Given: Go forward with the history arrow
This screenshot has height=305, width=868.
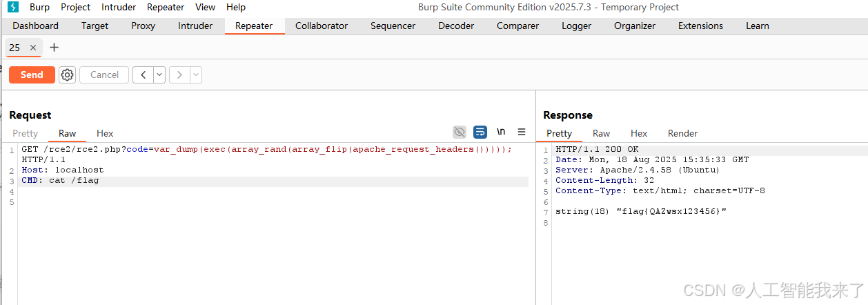Looking at the screenshot, I should [179, 75].
